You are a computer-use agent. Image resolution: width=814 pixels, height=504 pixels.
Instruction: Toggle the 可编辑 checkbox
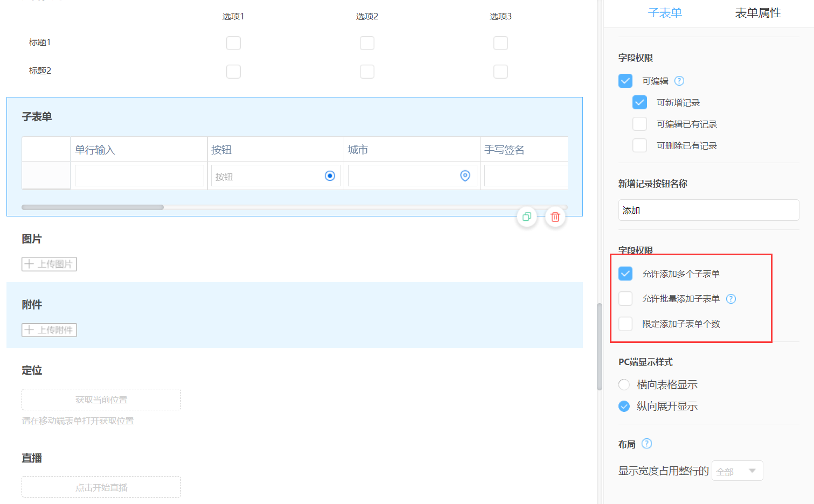click(625, 81)
